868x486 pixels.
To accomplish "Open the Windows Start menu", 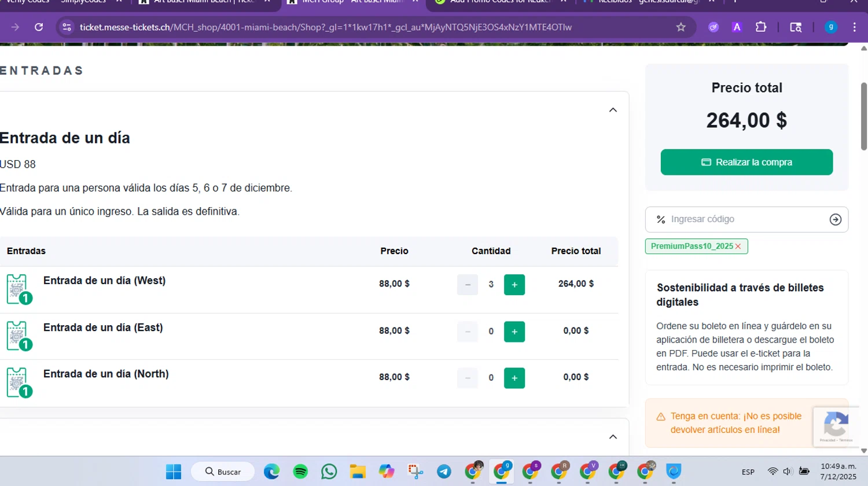I will click(x=174, y=472).
